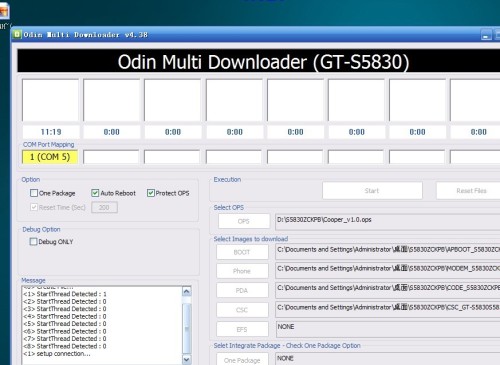Click the EFS path field showing NONE
Viewport: 500px width, 365px height.
(388, 329)
